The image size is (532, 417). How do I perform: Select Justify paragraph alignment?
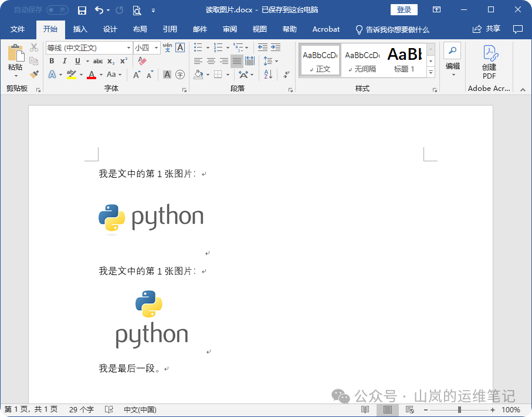[237, 61]
